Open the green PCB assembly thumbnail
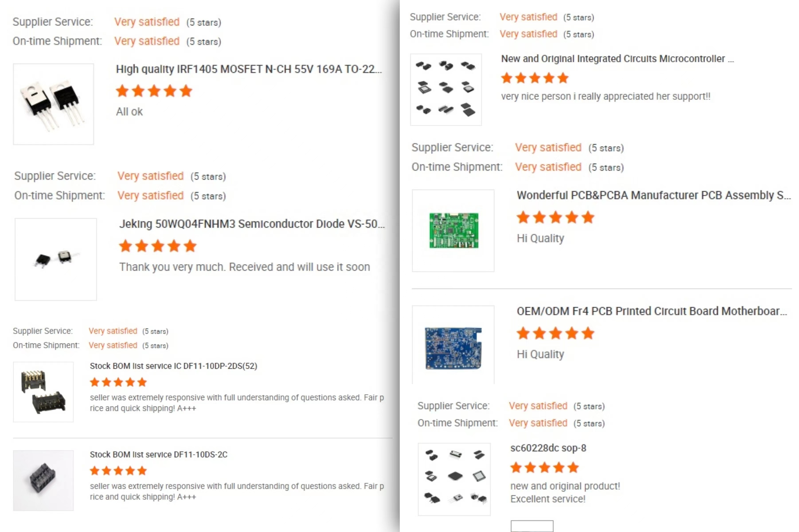Viewport: 799px width, 532px height. (453, 231)
